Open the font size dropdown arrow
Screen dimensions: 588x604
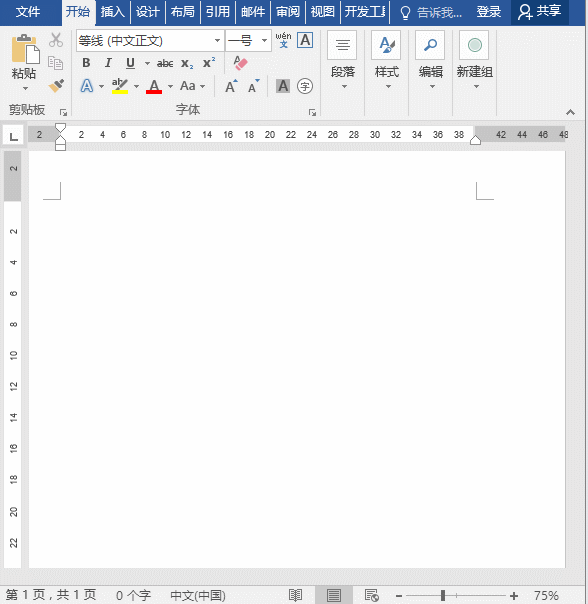tap(264, 40)
